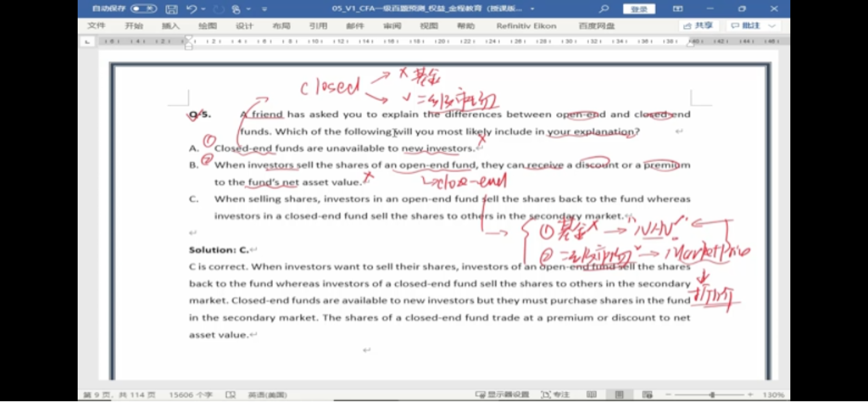
Task: Click the text 'Solution: C.'
Action: [x=220, y=249]
